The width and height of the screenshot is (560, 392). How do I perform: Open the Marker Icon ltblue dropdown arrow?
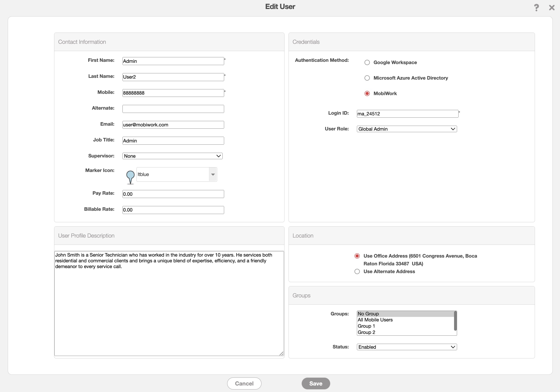click(x=213, y=174)
